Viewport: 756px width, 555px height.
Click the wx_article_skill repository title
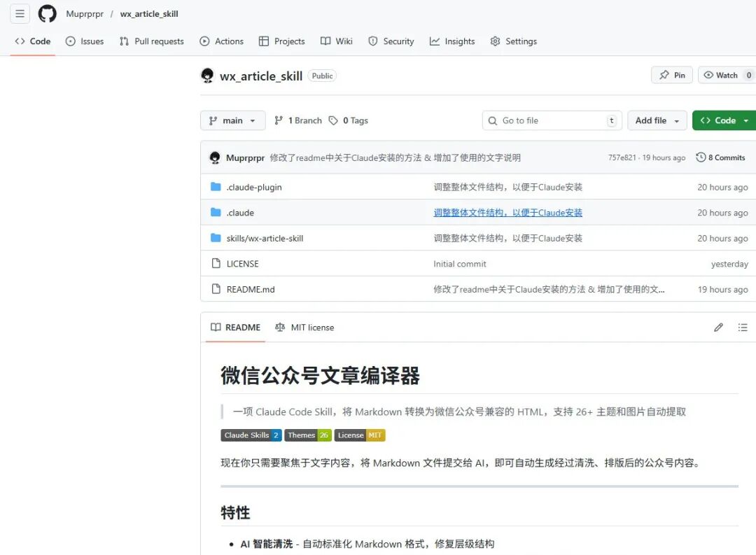point(261,76)
